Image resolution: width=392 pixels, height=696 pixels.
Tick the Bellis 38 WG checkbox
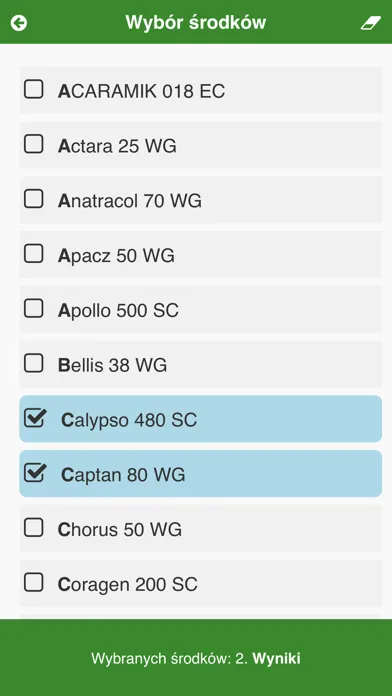click(34, 364)
